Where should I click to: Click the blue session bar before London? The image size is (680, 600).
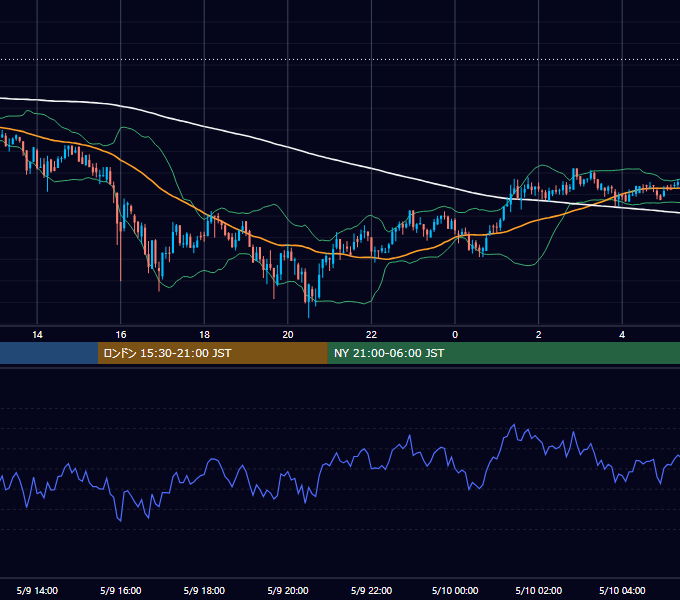click(x=49, y=353)
